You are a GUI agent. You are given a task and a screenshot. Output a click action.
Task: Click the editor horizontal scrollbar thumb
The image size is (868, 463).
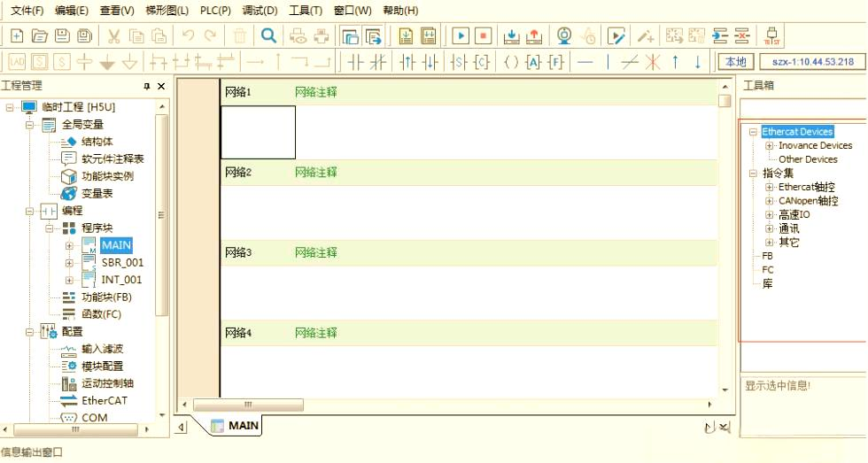(x=247, y=405)
